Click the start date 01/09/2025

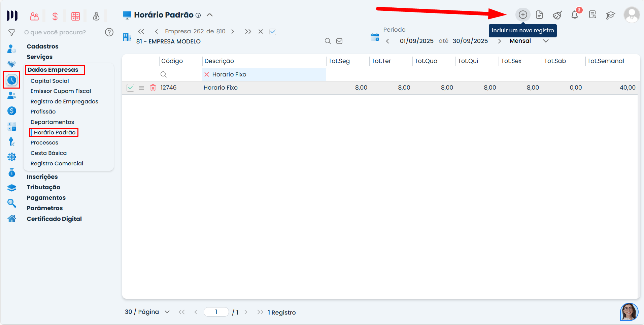coord(416,41)
